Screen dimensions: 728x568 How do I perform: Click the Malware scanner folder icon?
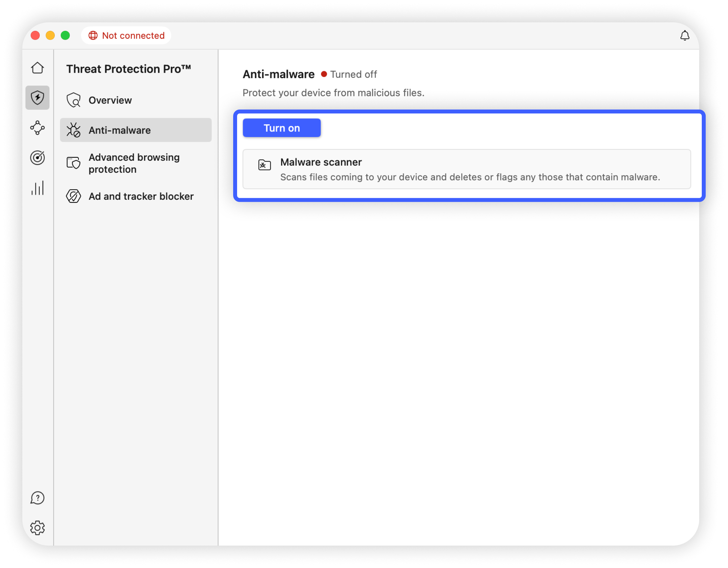point(264,165)
